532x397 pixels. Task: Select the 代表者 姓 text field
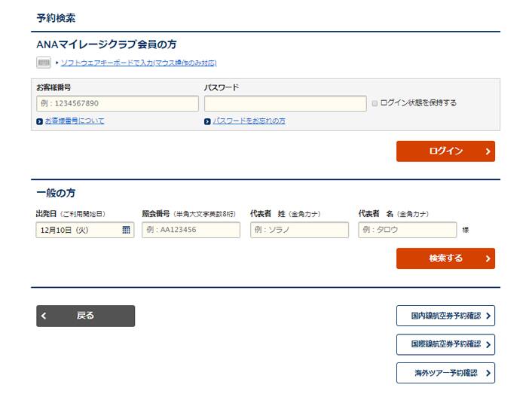[299, 230]
